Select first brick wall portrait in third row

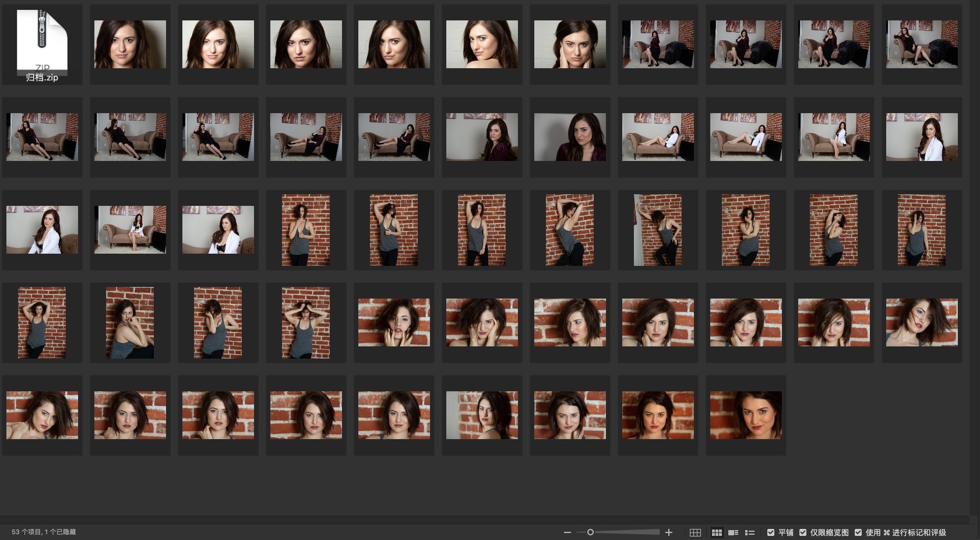pyautogui.click(x=306, y=230)
